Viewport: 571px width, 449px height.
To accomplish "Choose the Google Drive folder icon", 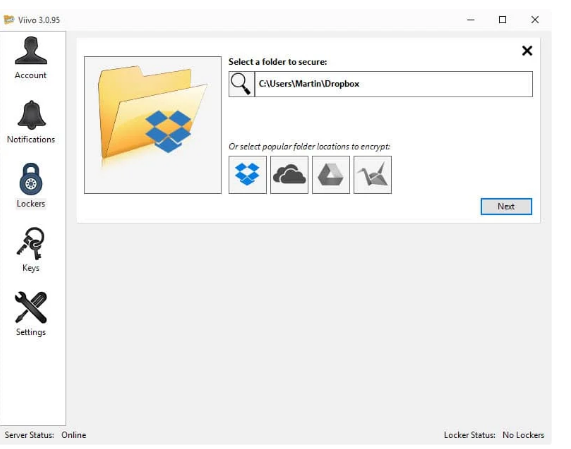I will [331, 175].
